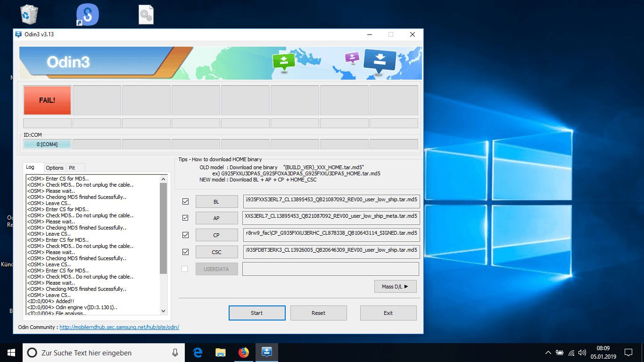
Task: Click the 'File analysis..' log line
Action: [57, 313]
